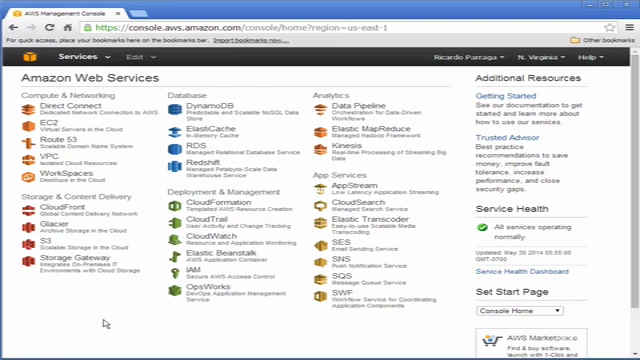Open the CloudTrail icon

(175, 223)
